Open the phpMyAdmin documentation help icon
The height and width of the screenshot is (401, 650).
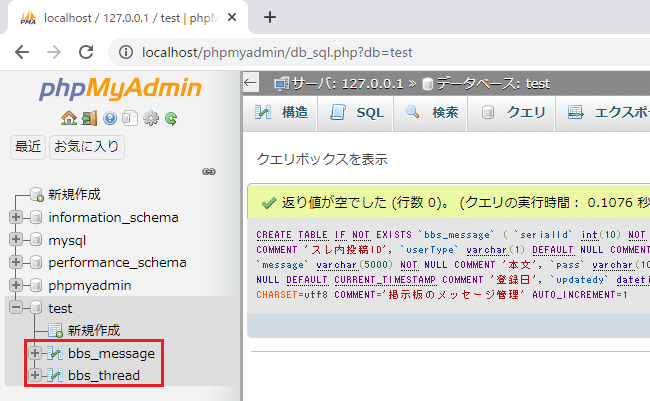coord(110,119)
